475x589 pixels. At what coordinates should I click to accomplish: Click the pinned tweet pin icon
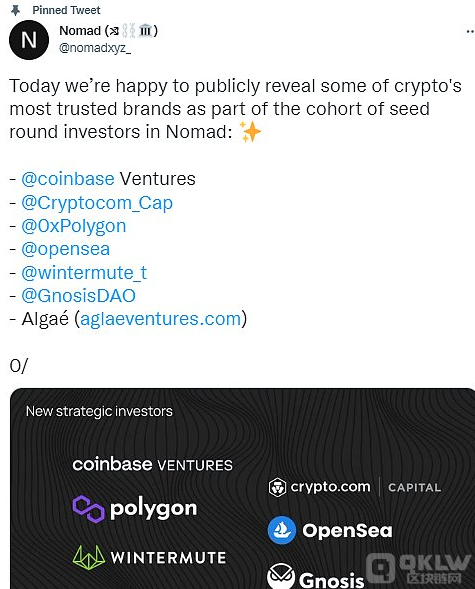(x=15, y=10)
